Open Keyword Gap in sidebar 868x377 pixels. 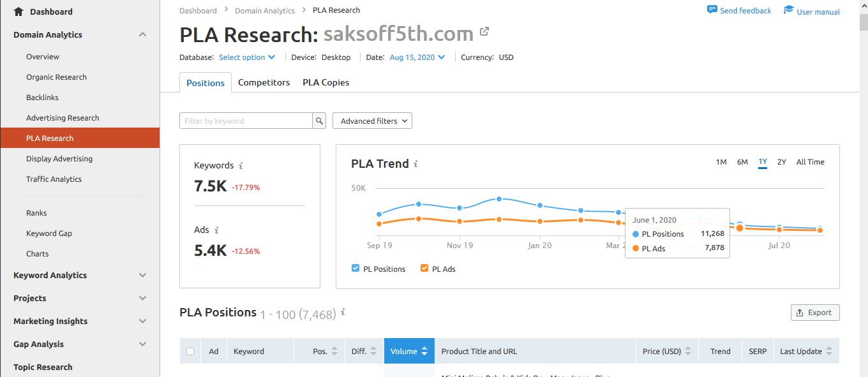[x=49, y=233]
